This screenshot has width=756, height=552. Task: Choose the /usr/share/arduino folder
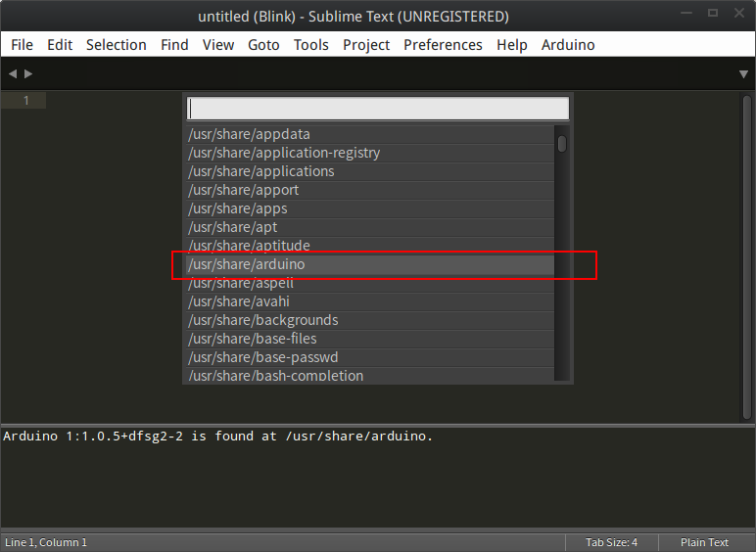[x=370, y=264]
